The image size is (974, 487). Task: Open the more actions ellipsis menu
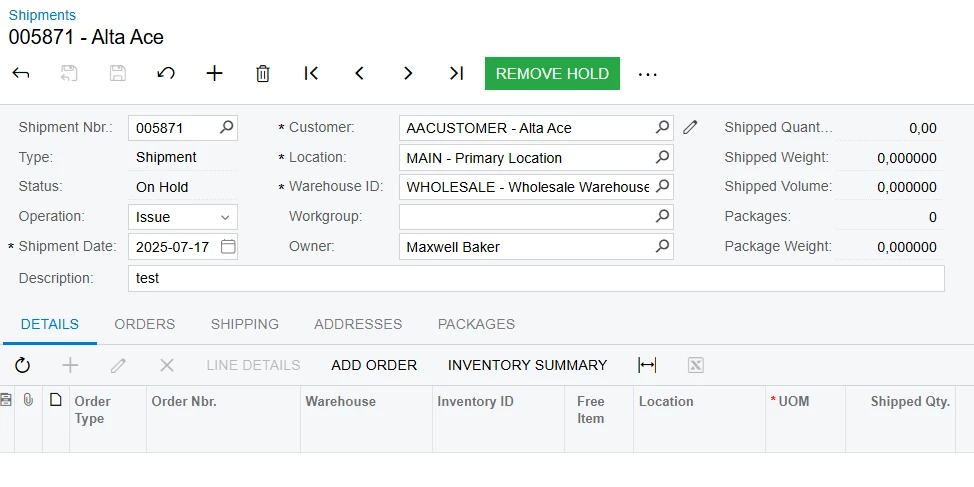click(647, 74)
